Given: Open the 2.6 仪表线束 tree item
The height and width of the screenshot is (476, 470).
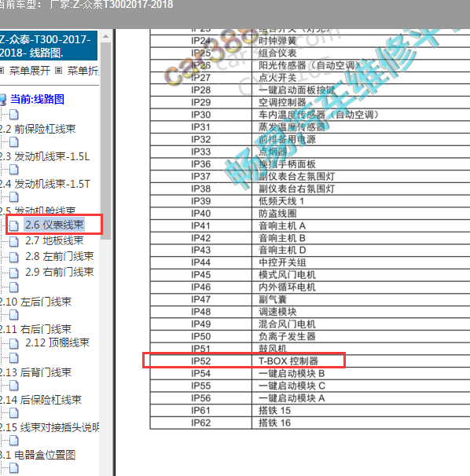Looking at the screenshot, I should tap(54, 225).
